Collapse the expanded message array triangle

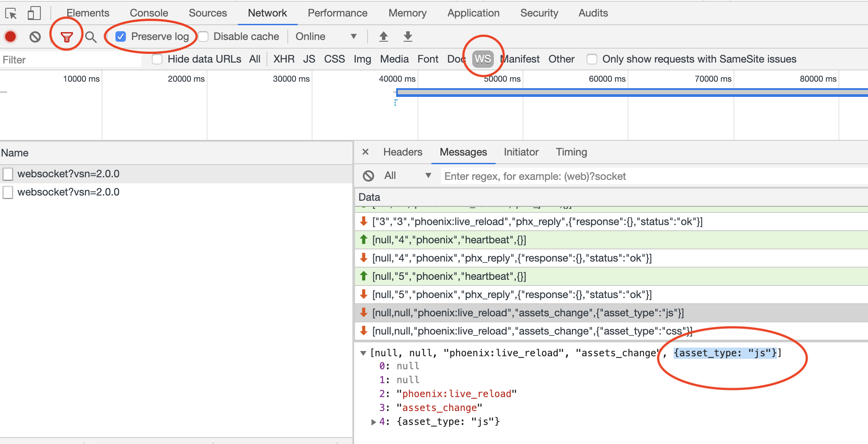click(x=363, y=353)
